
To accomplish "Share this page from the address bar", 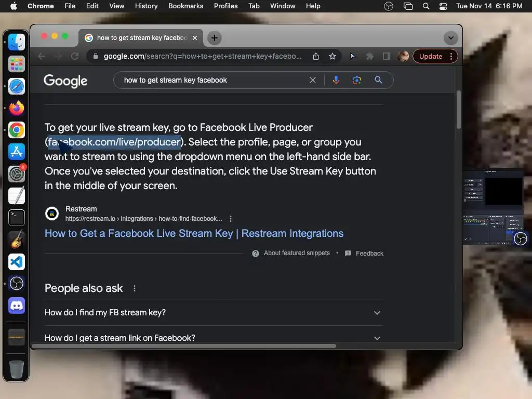I will click(316, 56).
